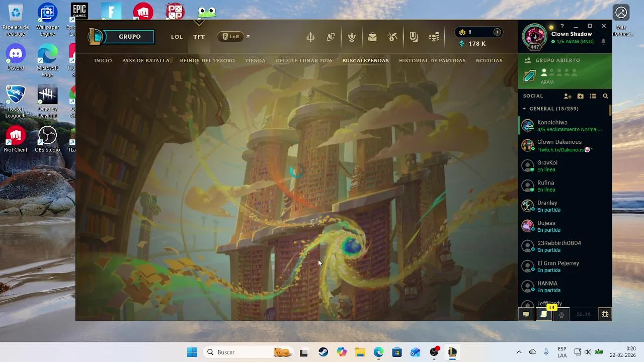Open the laurel crest emblem icon
The width and height of the screenshot is (644, 362).
(x=352, y=37)
